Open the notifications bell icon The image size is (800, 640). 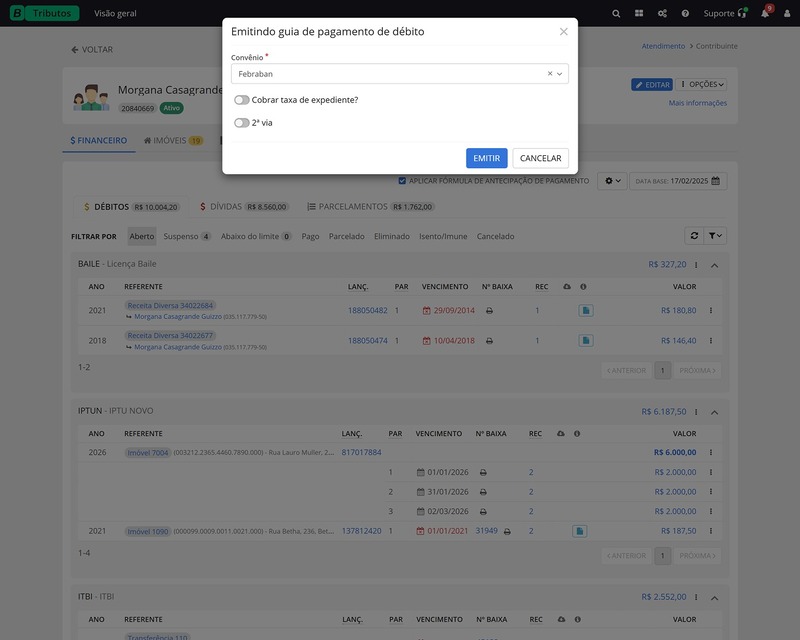(x=765, y=14)
